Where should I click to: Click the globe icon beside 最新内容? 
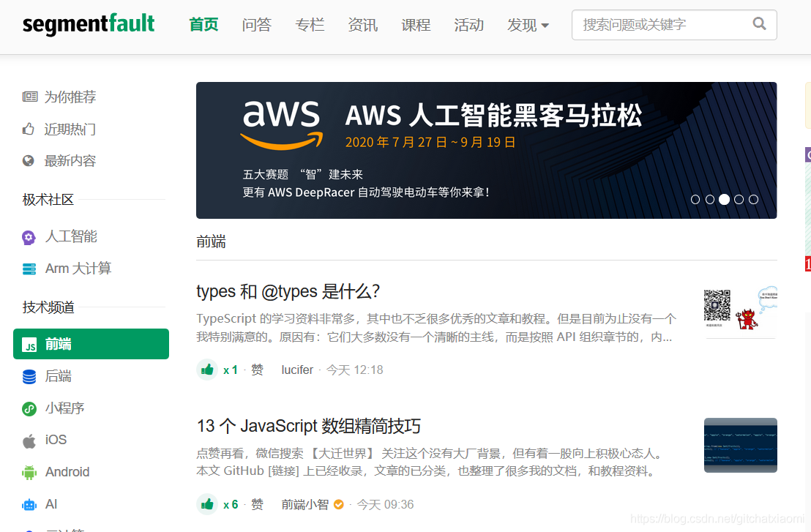[x=29, y=161]
